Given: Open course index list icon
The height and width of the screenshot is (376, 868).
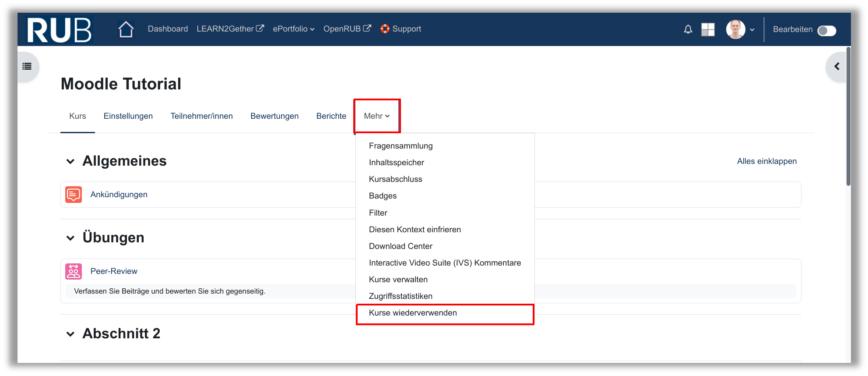Looking at the screenshot, I should coord(27,67).
